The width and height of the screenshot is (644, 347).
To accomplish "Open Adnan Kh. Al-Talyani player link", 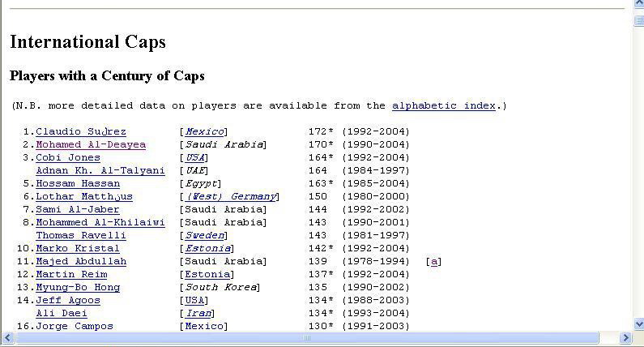I will point(100,170).
